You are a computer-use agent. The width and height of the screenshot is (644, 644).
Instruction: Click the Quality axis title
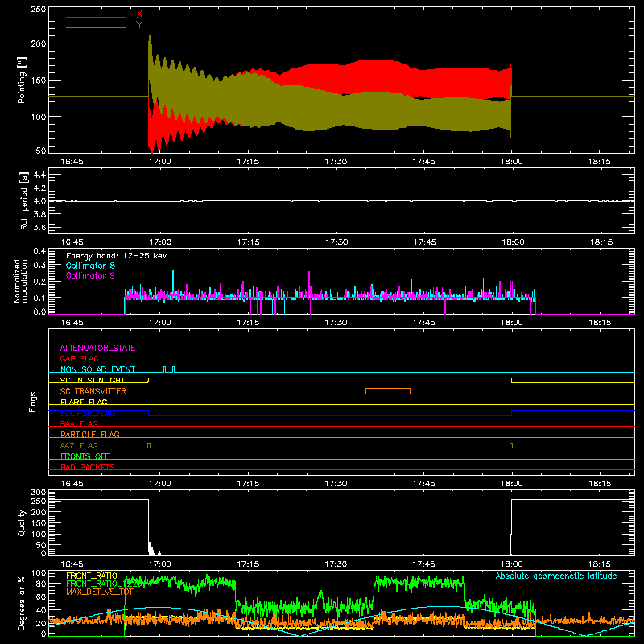22,522
